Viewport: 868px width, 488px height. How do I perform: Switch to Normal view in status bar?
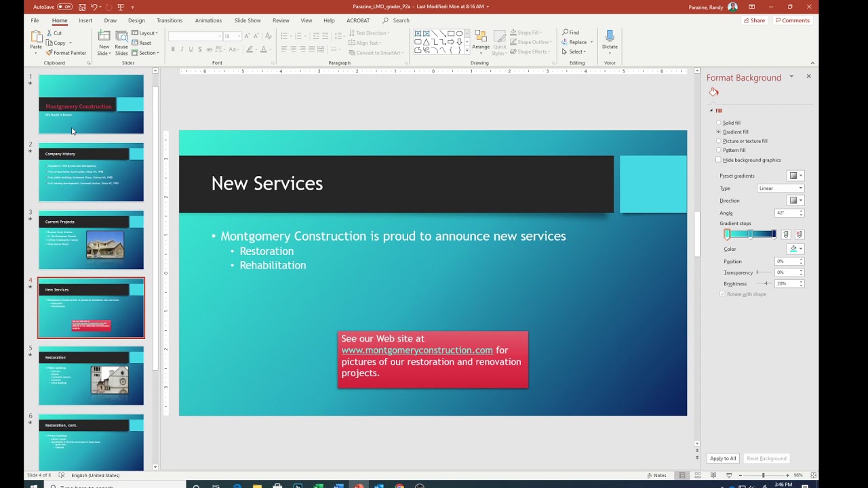click(x=682, y=475)
